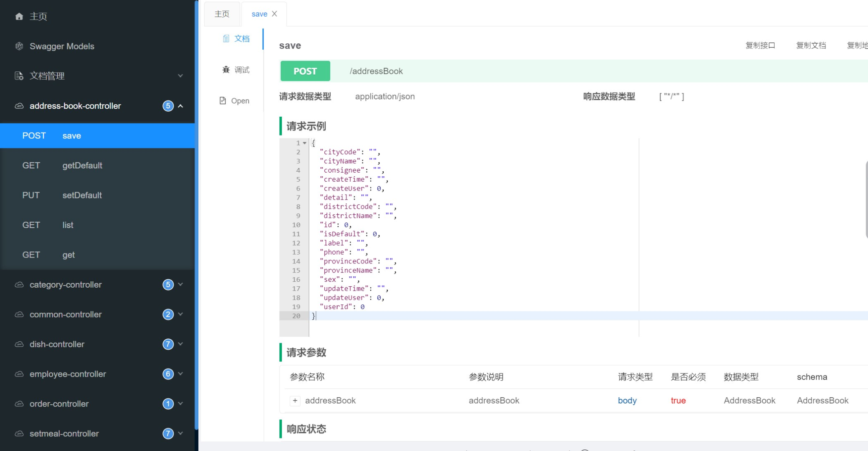The image size is (868, 451).
Task: Click the count badge 5 on category-controller
Action: tap(168, 285)
